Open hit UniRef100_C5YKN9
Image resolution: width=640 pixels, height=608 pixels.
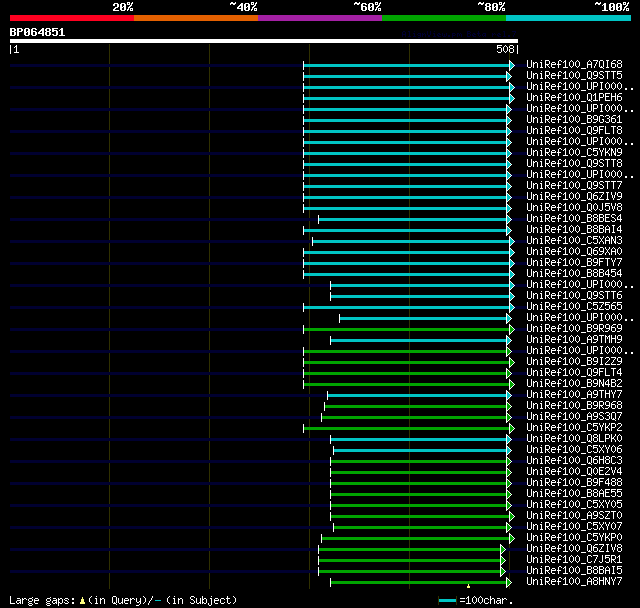click(574, 153)
